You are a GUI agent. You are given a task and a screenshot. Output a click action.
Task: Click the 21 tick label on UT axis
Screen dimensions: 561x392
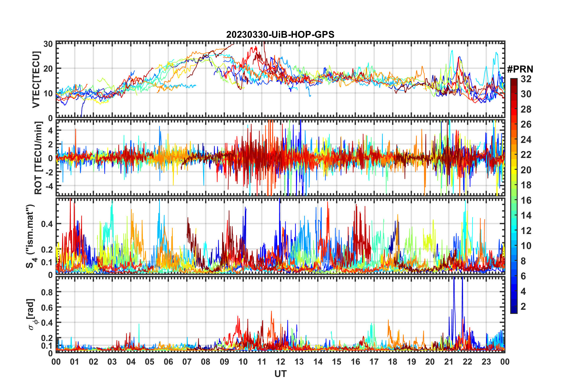pyautogui.click(x=449, y=362)
